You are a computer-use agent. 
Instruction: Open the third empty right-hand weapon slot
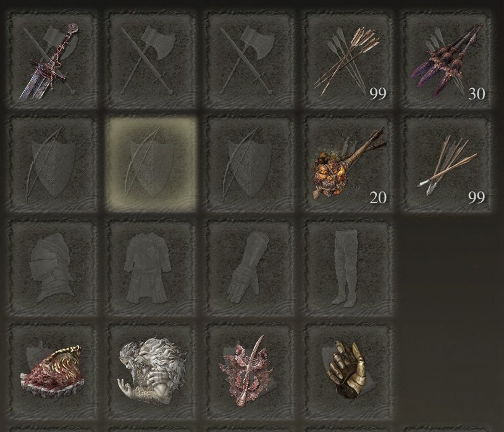click(x=250, y=60)
